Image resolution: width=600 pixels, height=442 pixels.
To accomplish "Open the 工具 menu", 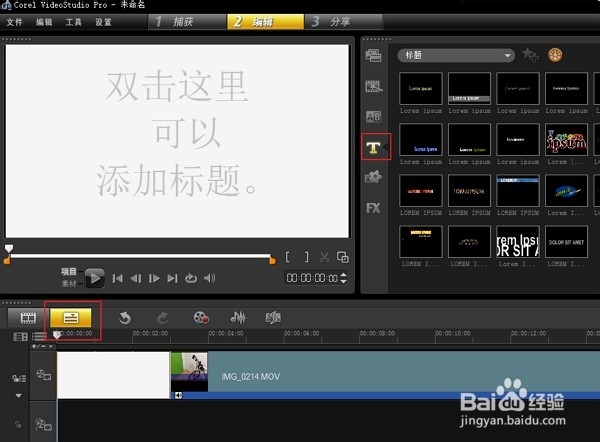I will [x=73, y=22].
